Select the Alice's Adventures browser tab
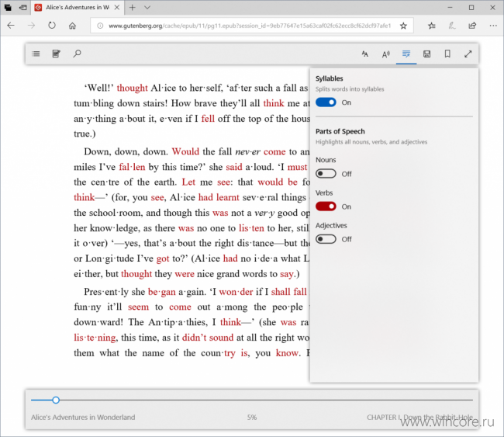Image resolution: width=504 pixels, height=437 pixels. [x=77, y=8]
